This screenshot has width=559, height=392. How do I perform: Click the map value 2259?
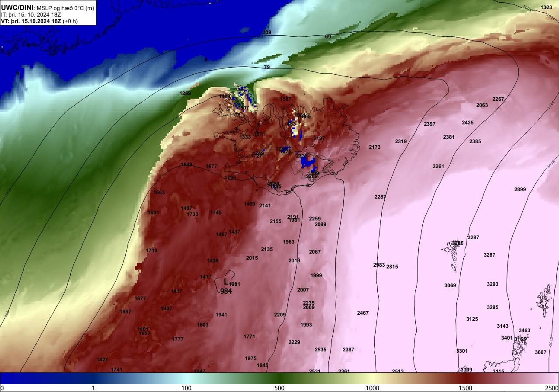[x=315, y=219]
